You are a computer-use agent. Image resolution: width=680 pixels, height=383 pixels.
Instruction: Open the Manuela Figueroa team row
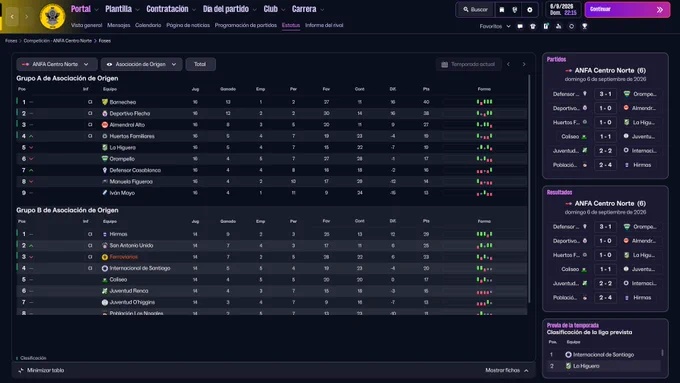click(271, 181)
